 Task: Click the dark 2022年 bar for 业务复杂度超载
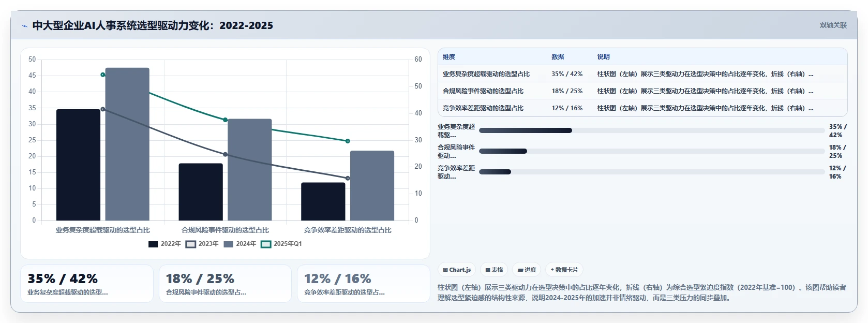(78, 165)
